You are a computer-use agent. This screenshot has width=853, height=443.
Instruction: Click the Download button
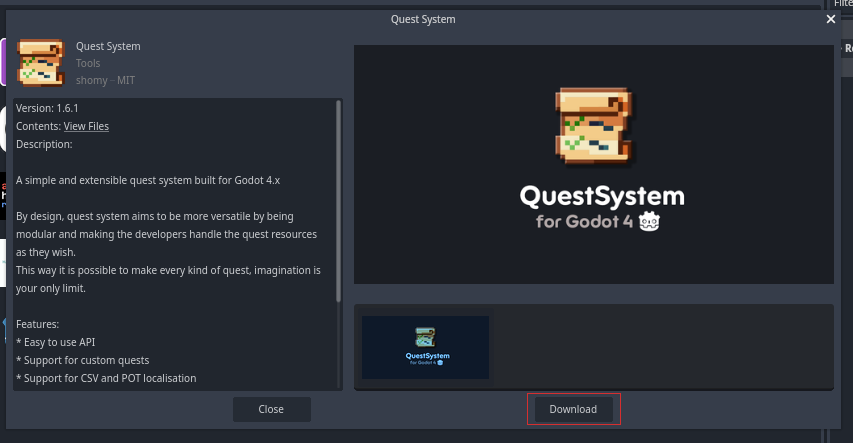[573, 409]
